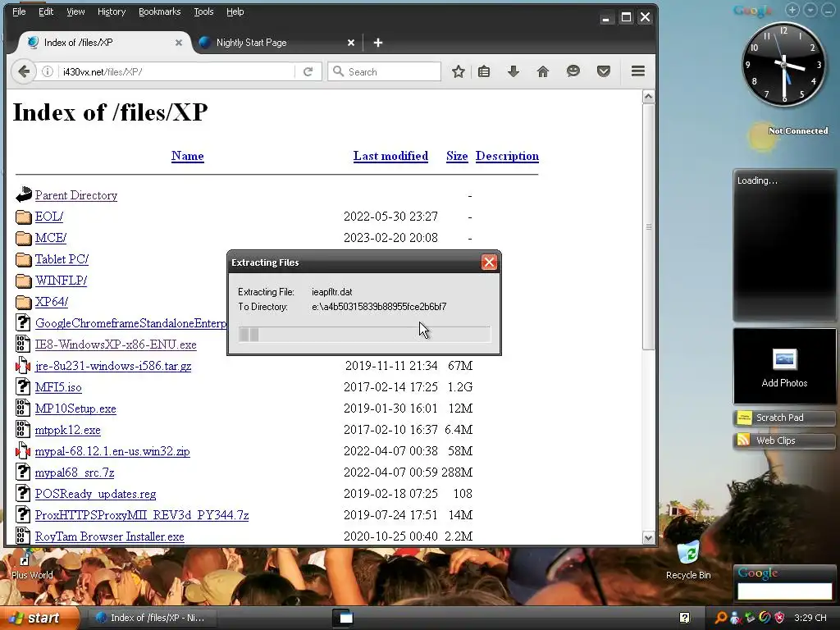Show site information via the info icon
The width and height of the screenshot is (840, 630).
pos(48,71)
